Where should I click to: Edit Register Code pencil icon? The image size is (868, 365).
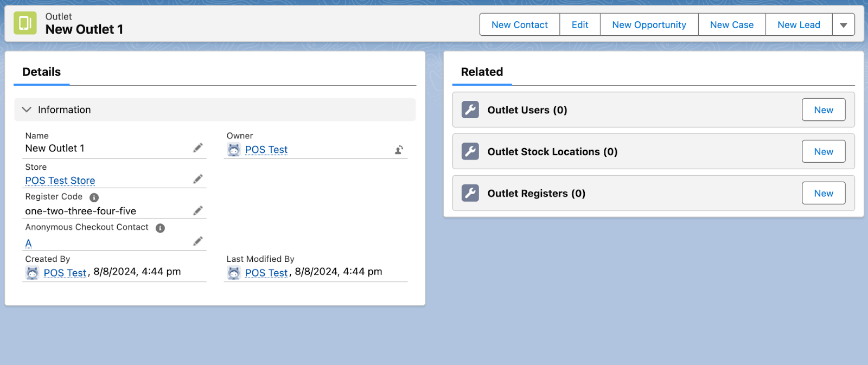pos(198,210)
